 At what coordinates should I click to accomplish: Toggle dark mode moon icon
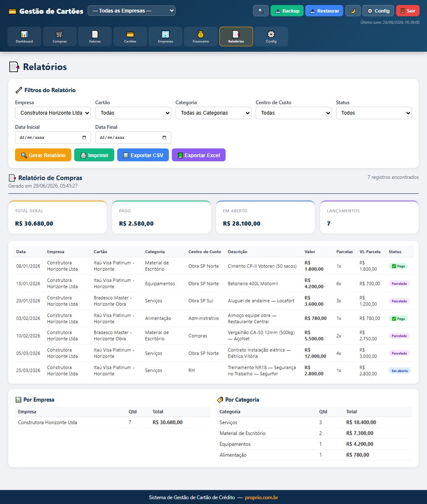(x=353, y=11)
